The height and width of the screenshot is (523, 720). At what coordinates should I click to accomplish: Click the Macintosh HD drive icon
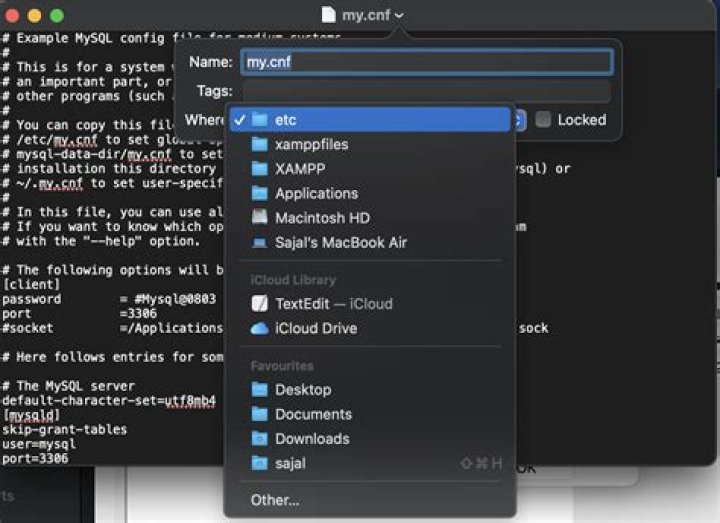[259, 218]
